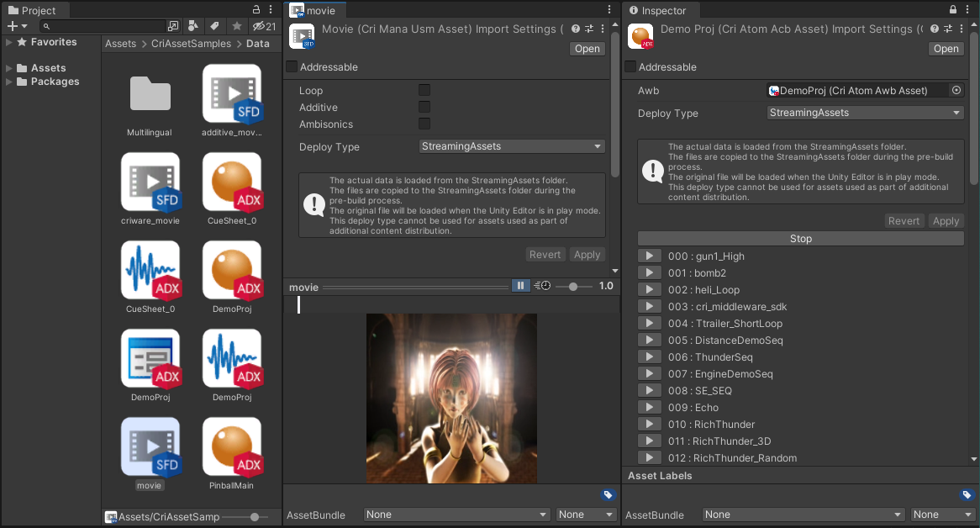Expand the Packages folder tree arrow
The width and height of the screenshot is (980, 528).
point(8,82)
